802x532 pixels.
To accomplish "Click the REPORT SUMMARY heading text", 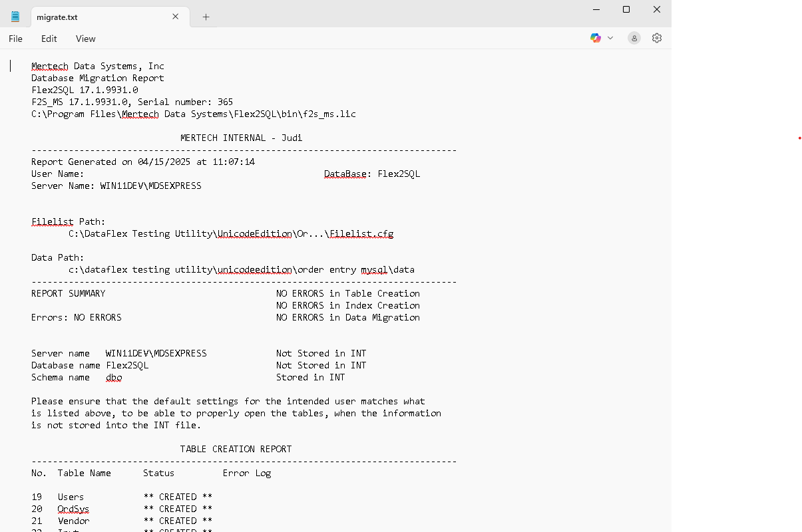I will (x=68, y=293).
